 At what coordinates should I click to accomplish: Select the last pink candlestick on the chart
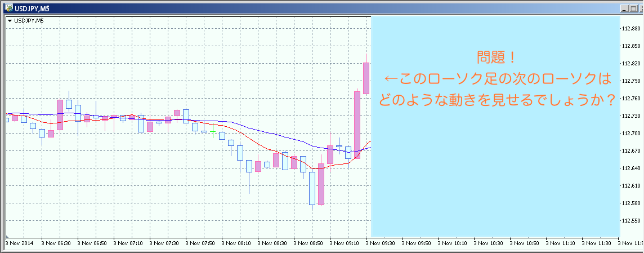(366, 78)
